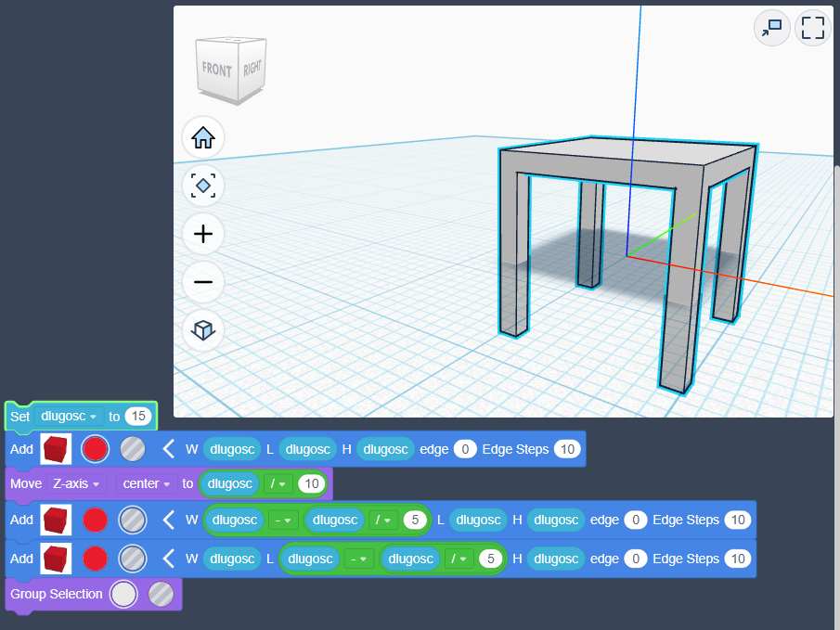Select solid red color in first Add block

point(96,449)
